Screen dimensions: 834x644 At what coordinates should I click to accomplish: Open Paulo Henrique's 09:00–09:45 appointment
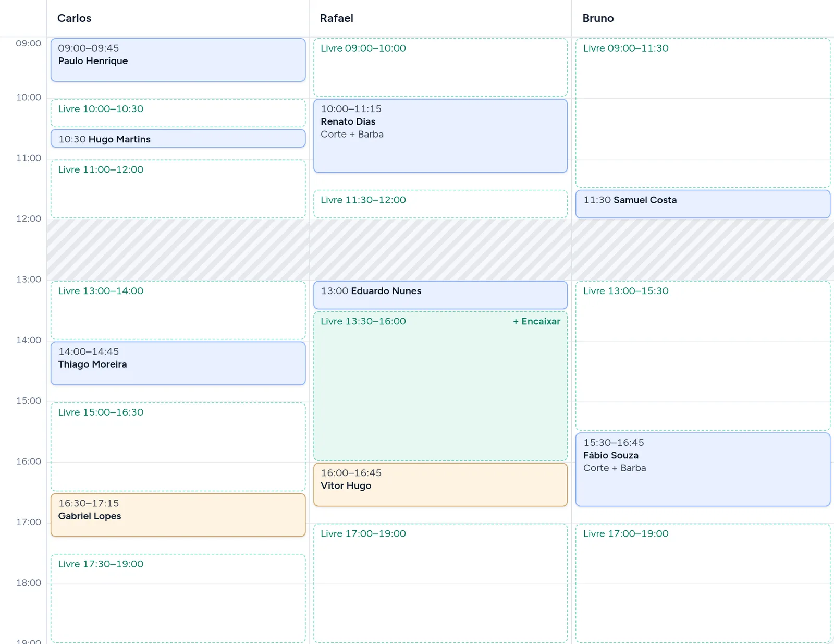tap(178, 60)
